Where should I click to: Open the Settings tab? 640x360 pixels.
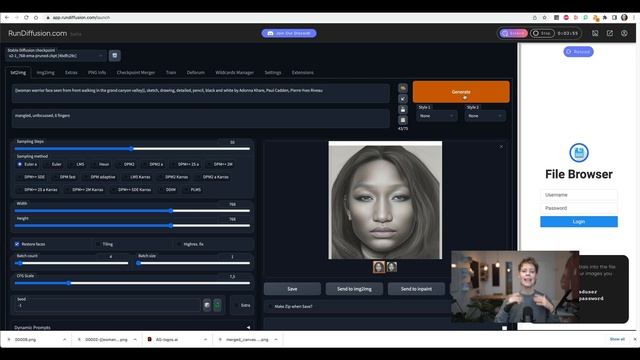point(273,72)
